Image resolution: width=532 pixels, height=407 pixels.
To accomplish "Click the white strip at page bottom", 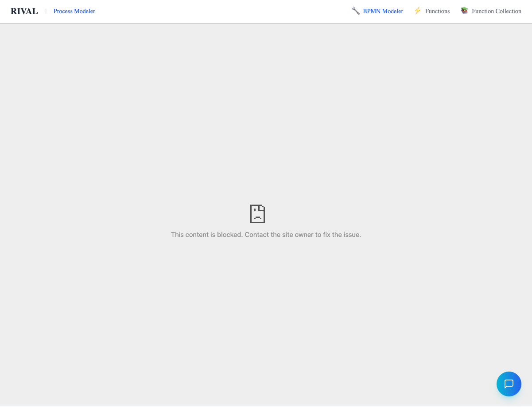I will tap(266, 406).
